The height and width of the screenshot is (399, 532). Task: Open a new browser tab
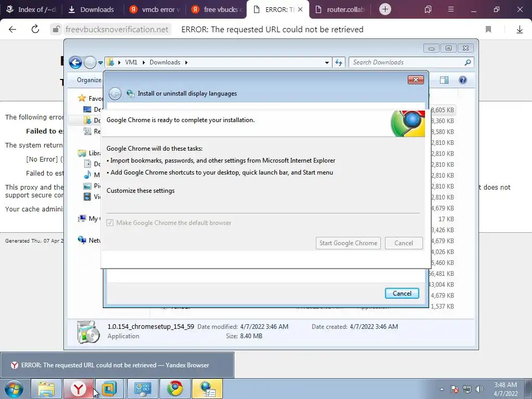click(x=385, y=9)
